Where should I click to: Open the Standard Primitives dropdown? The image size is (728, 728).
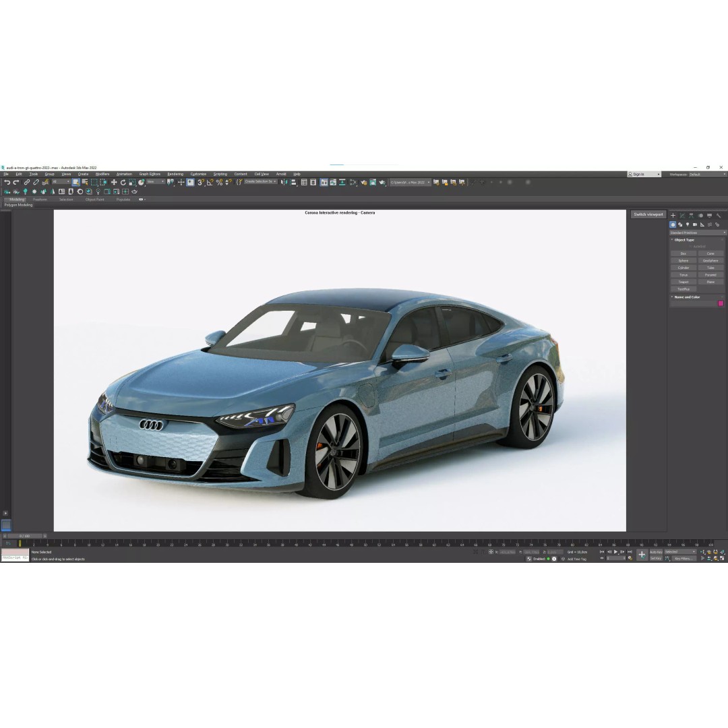coord(698,233)
